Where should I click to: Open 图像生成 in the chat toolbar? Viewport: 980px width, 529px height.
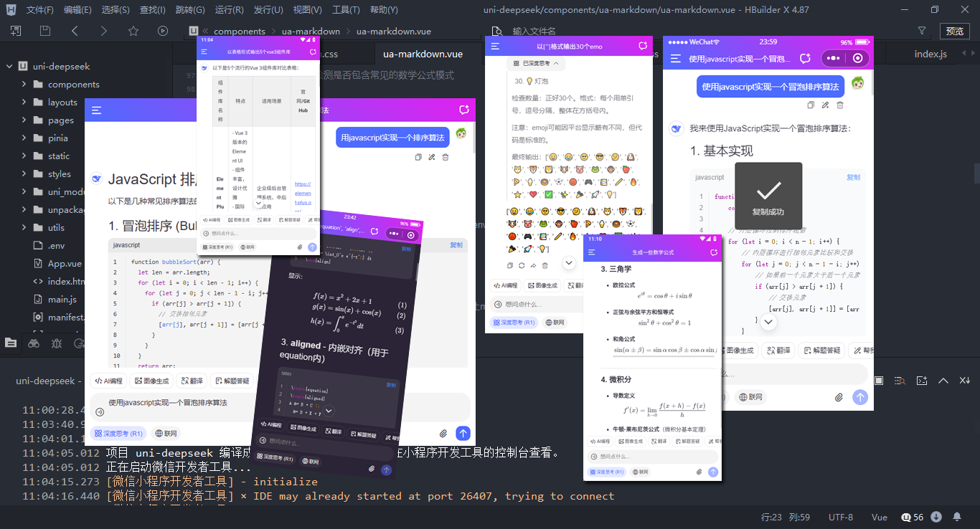[x=151, y=381]
